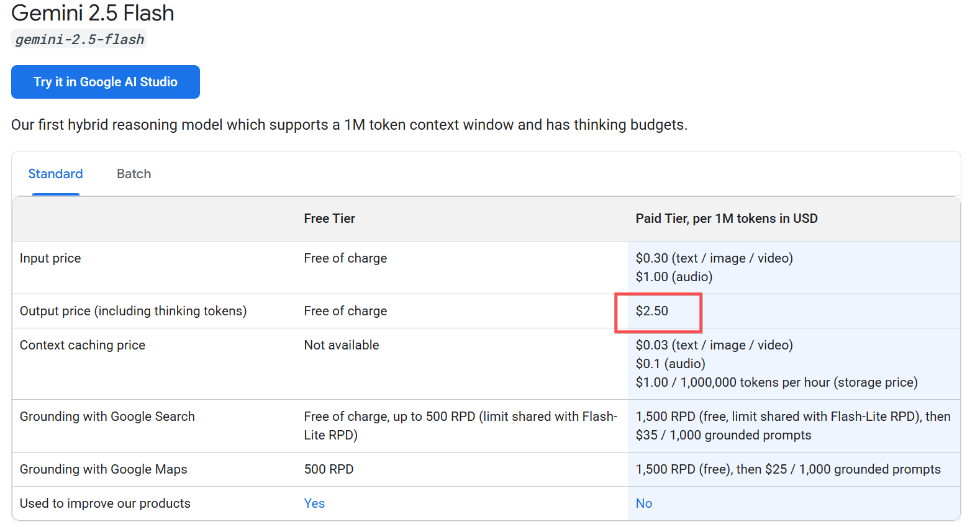Switch to the Batch pricing tab
This screenshot has height=527, width=980.
[x=134, y=174]
